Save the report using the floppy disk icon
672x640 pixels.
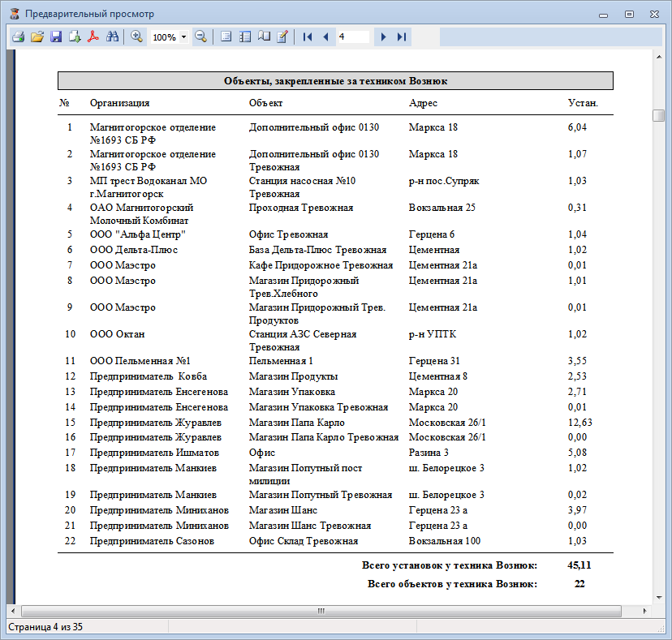pos(56,37)
